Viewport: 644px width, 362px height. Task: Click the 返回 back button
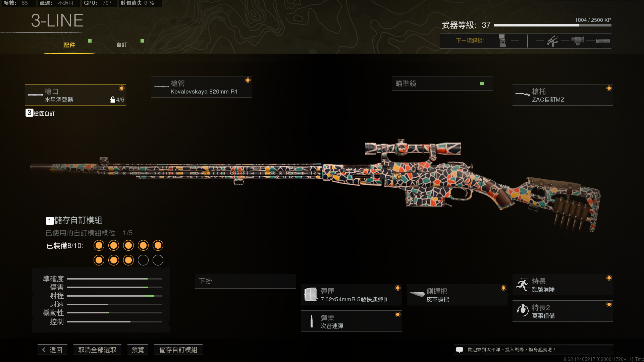pos(53,350)
